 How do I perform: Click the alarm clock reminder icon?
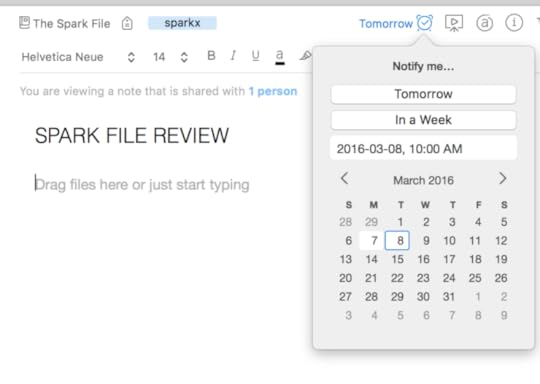425,23
